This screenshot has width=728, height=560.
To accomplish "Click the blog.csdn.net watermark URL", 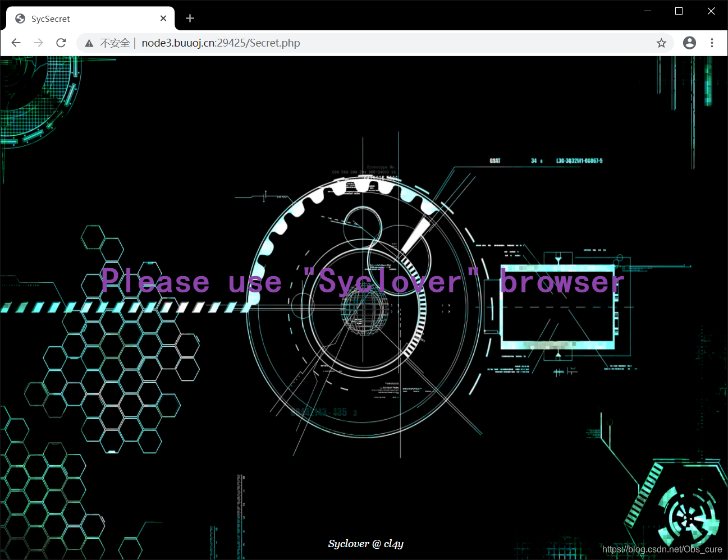I will coord(662,549).
